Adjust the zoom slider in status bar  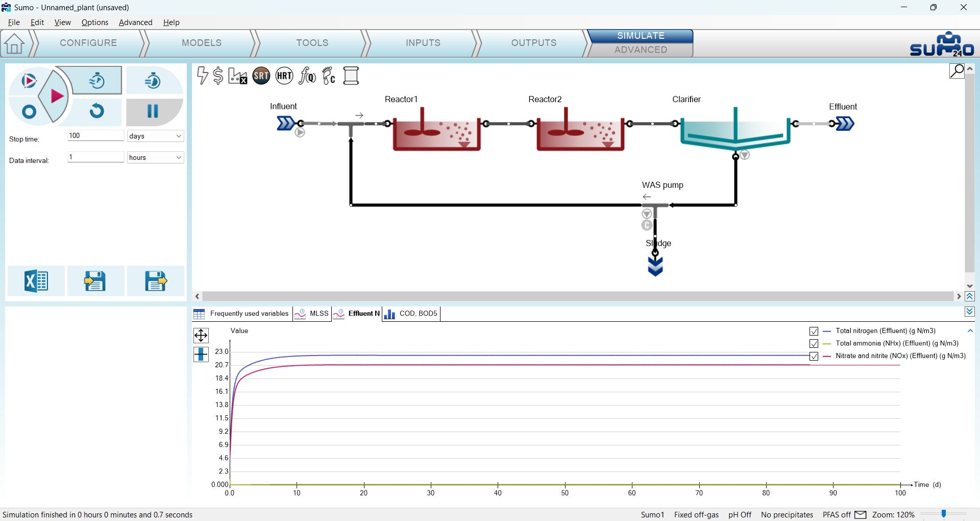click(944, 514)
